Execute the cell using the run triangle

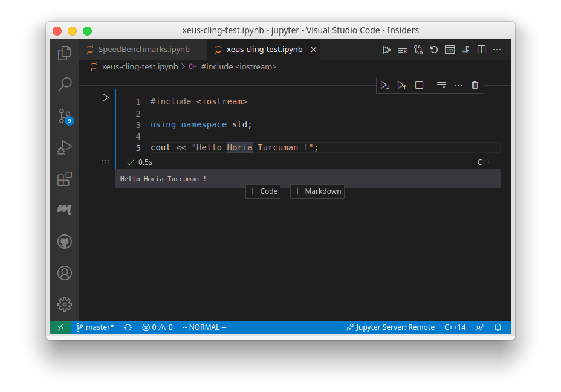tap(105, 97)
